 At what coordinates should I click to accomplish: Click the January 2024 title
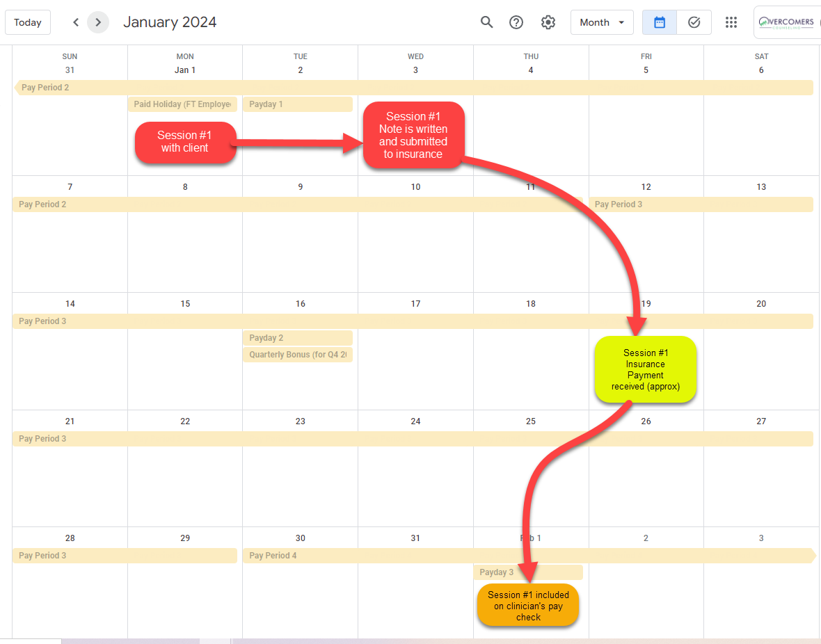click(x=170, y=22)
